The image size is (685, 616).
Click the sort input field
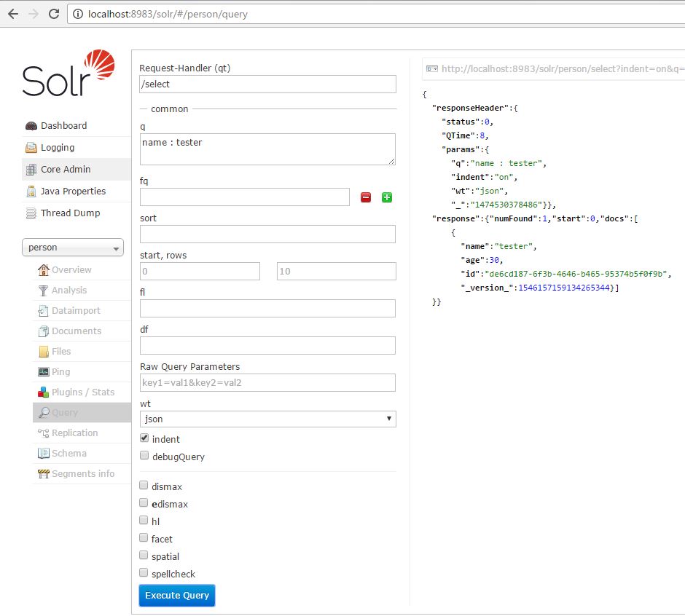pos(267,234)
